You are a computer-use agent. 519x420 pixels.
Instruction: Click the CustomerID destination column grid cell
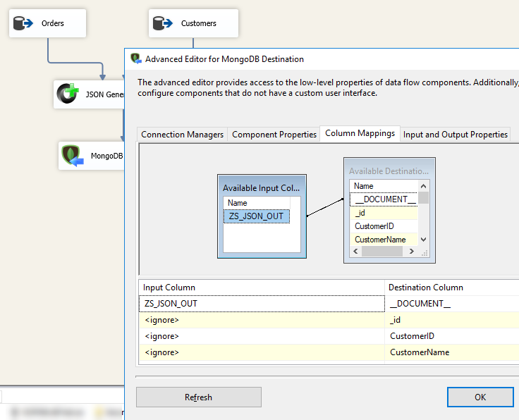tap(452, 336)
